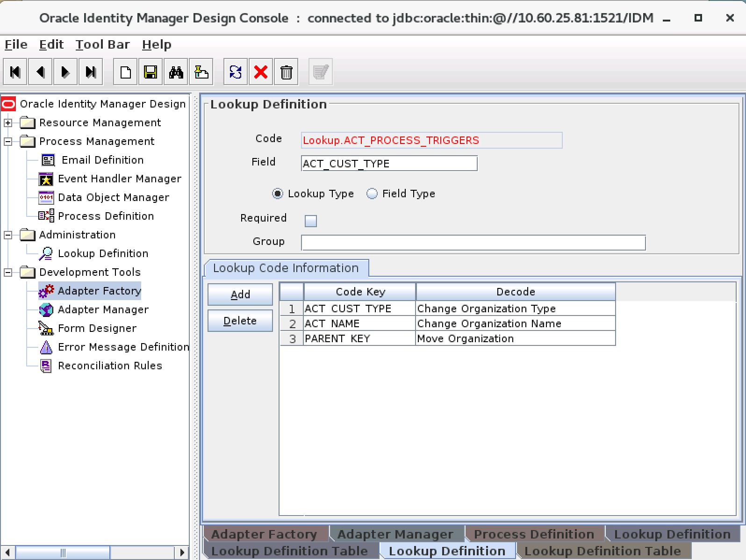This screenshot has height=560, width=746.
Task: Click the Lookup Definition magnifier icon
Action: pos(46,253)
